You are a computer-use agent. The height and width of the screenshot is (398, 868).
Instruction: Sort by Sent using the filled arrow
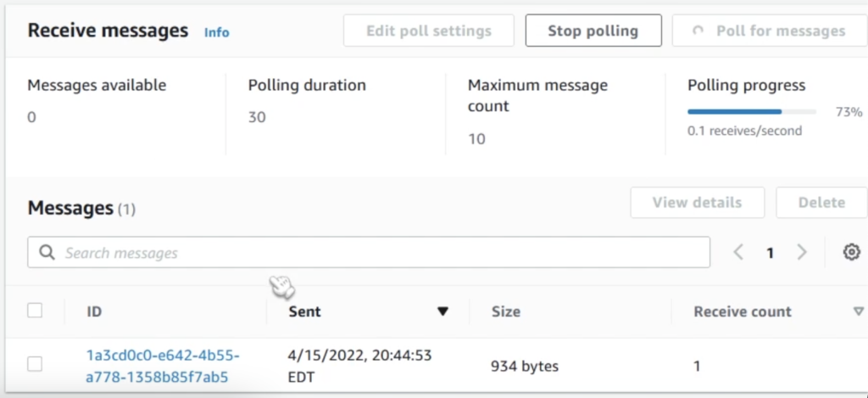(x=442, y=311)
